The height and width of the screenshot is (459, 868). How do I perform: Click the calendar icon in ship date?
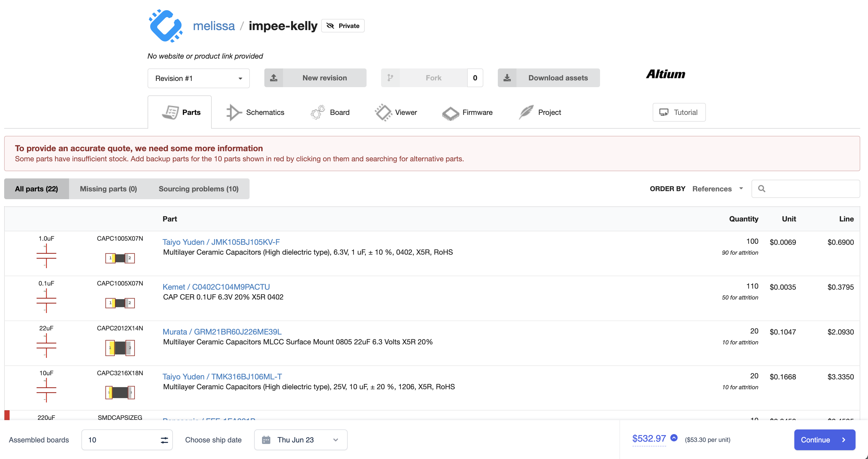(x=266, y=440)
